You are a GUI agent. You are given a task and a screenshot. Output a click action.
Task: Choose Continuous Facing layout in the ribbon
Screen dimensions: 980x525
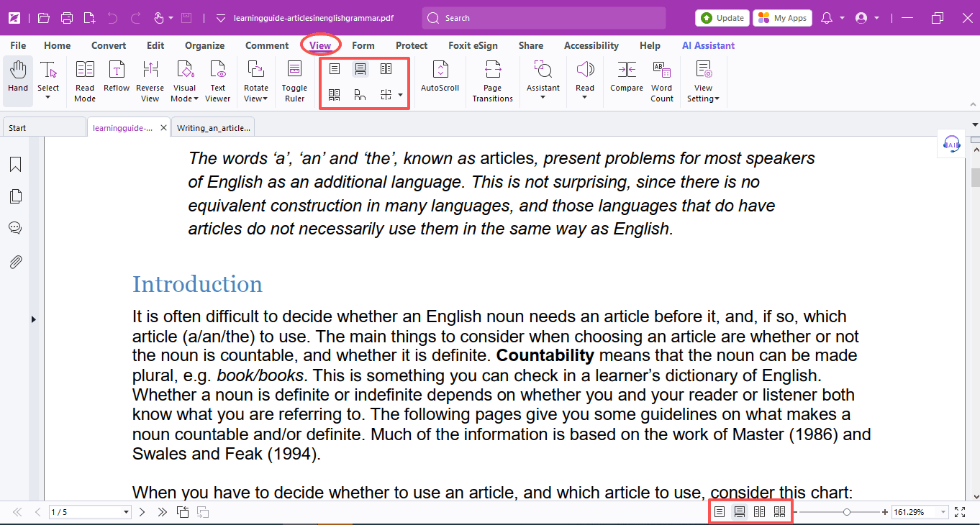click(335, 94)
